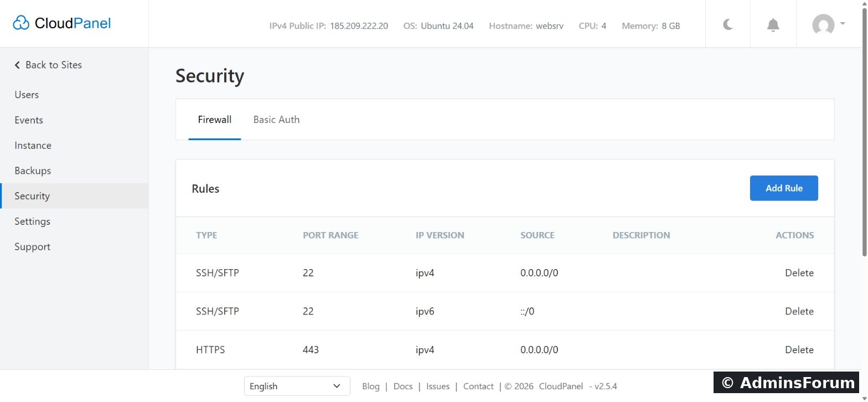Image resolution: width=868 pixels, height=402 pixels.
Task: Open the English language dropdown
Action: coord(297,386)
